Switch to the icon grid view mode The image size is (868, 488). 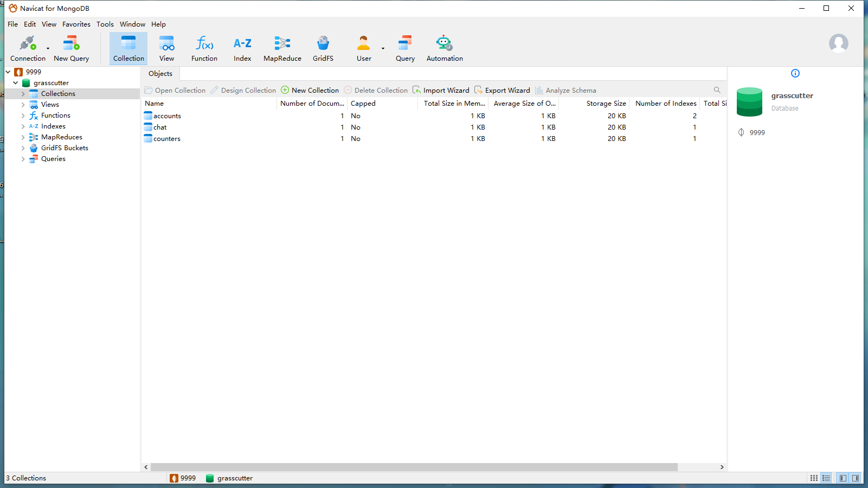point(814,478)
